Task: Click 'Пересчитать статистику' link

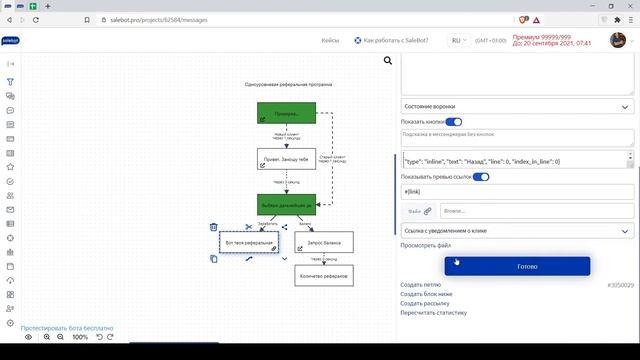Action: click(x=433, y=313)
